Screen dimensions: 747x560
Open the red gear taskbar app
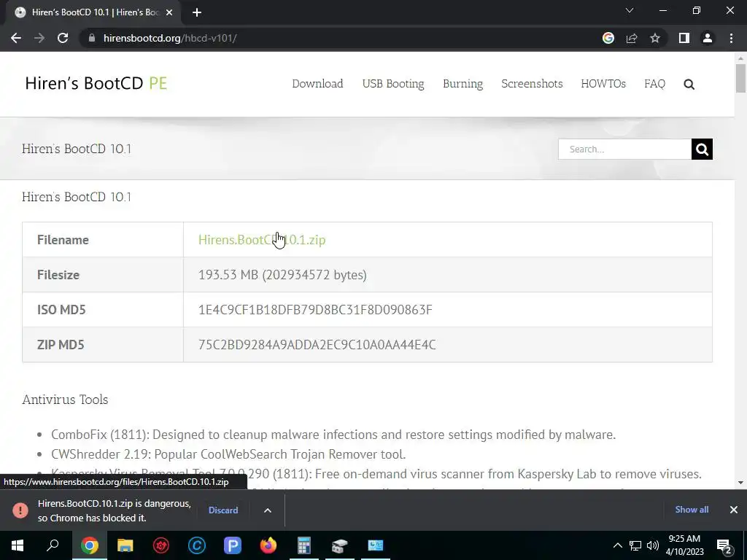pyautogui.click(x=161, y=545)
